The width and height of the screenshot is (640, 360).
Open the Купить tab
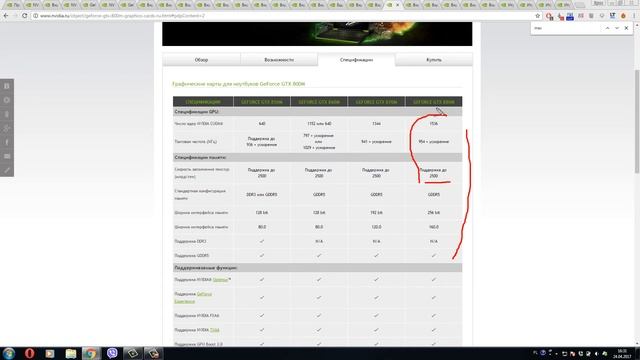(434, 60)
